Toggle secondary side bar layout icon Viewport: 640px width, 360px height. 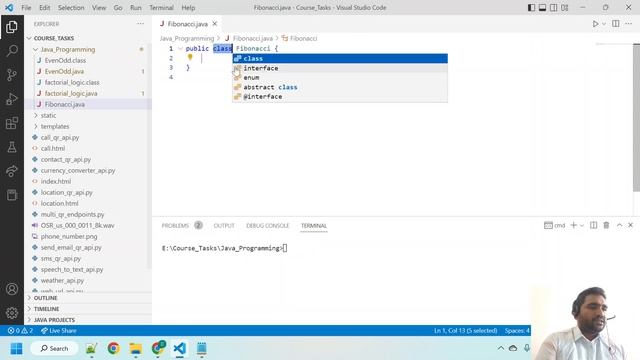coord(553,7)
